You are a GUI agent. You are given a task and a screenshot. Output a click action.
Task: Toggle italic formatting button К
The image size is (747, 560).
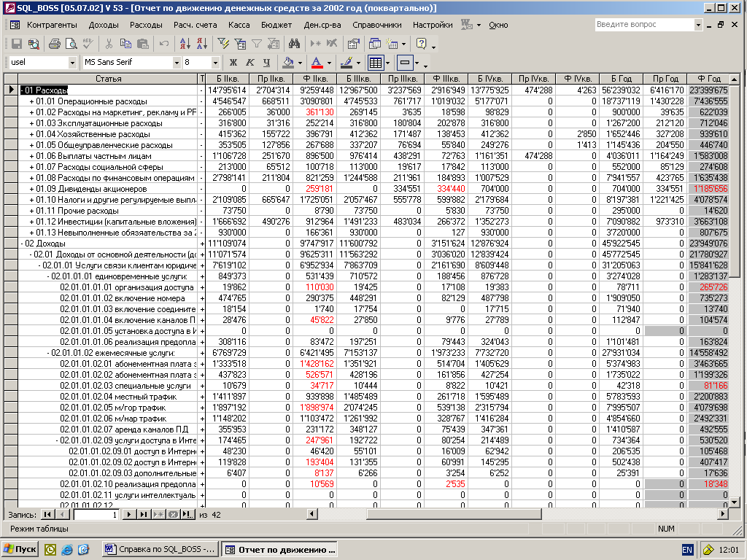pyautogui.click(x=250, y=63)
